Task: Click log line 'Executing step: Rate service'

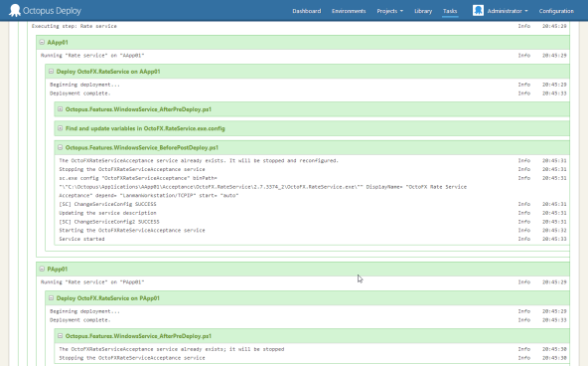Action: coord(74,26)
